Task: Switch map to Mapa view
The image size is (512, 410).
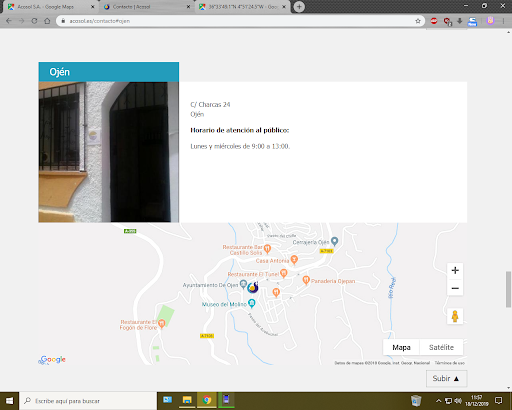Action: pos(401,347)
